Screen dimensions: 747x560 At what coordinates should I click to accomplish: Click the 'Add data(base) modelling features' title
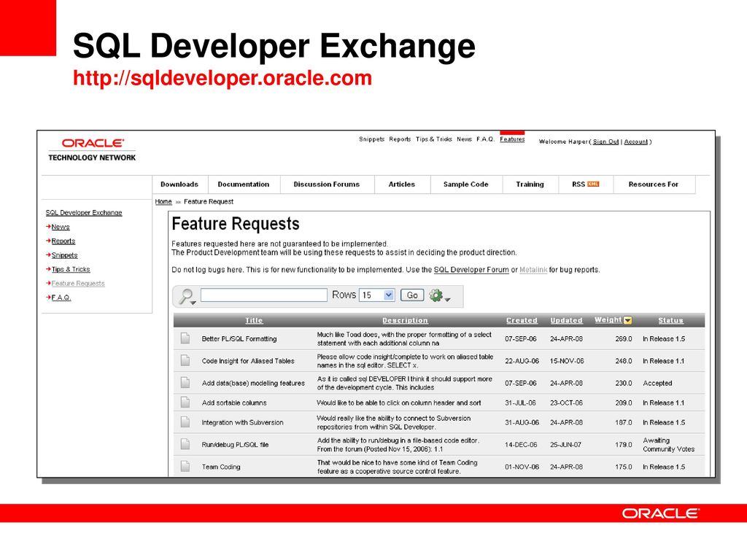click(253, 383)
